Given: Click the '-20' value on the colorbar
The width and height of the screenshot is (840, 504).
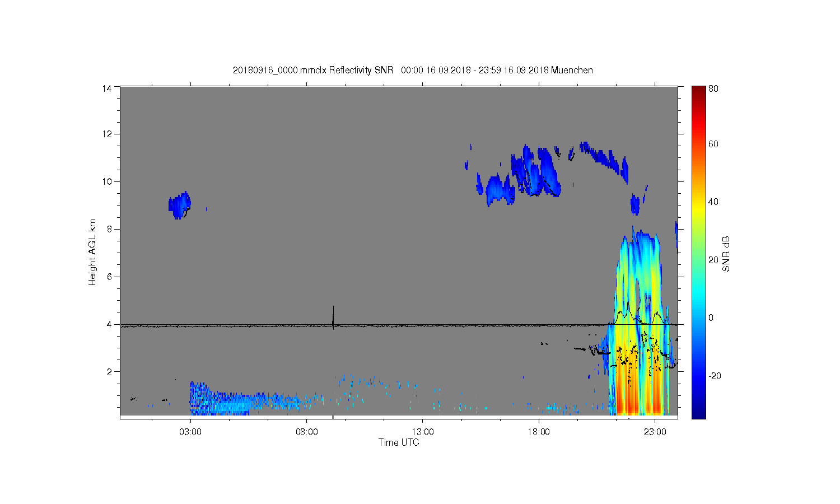Looking at the screenshot, I should pos(715,376).
